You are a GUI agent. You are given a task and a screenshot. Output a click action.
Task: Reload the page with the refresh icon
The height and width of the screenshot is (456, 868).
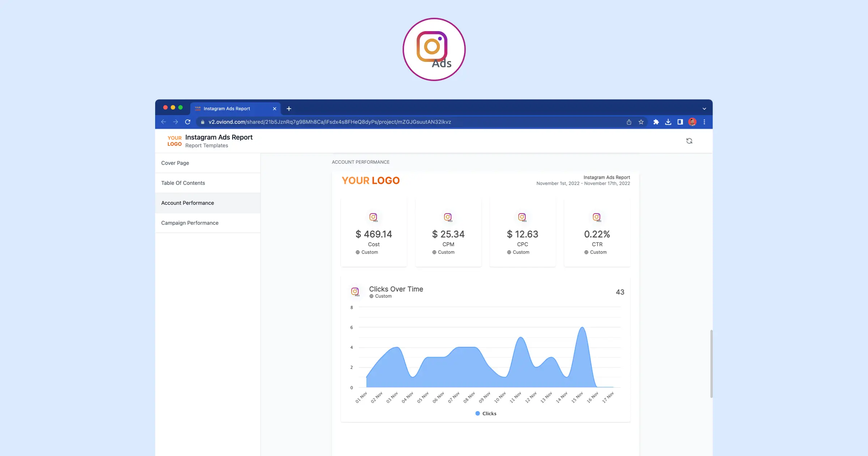[188, 122]
